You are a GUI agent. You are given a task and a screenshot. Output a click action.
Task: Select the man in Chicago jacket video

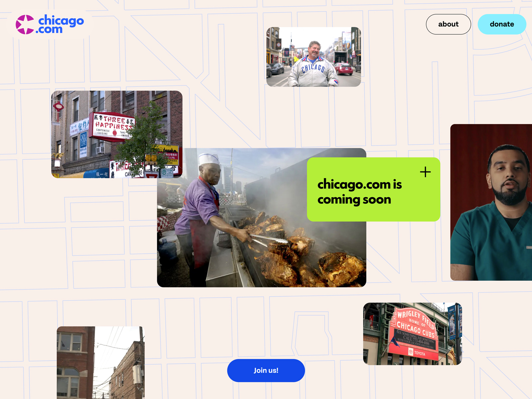click(x=314, y=57)
